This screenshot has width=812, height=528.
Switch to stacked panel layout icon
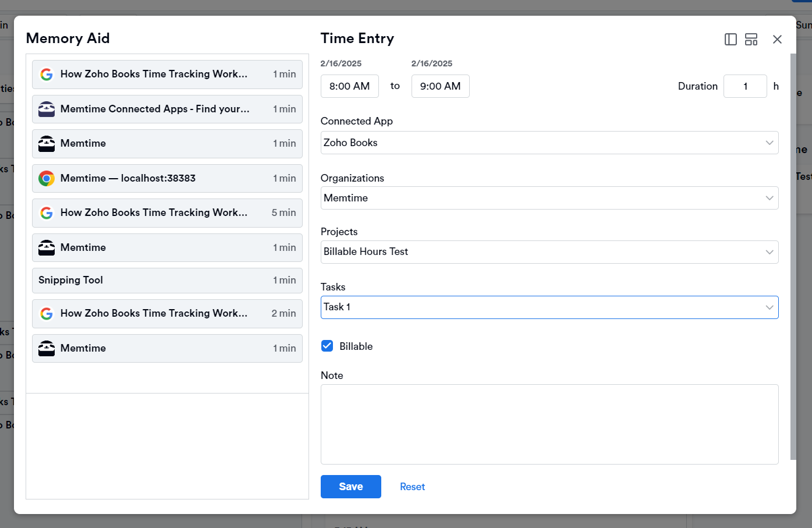(751, 39)
